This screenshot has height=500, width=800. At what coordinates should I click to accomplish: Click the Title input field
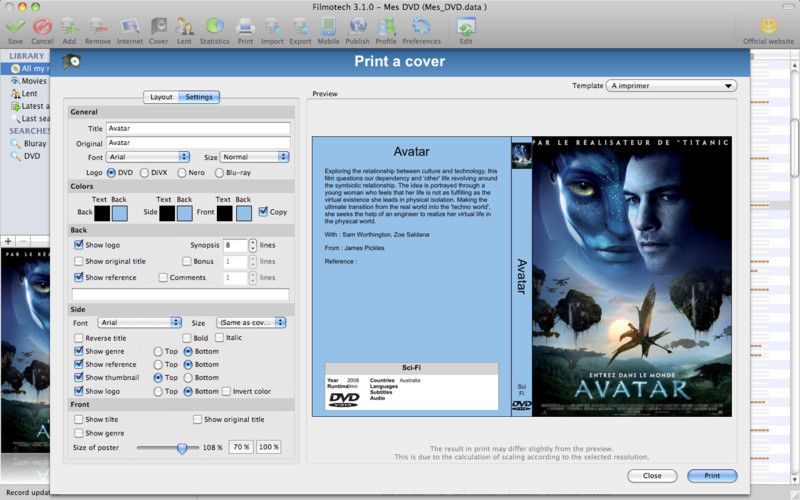tap(198, 129)
